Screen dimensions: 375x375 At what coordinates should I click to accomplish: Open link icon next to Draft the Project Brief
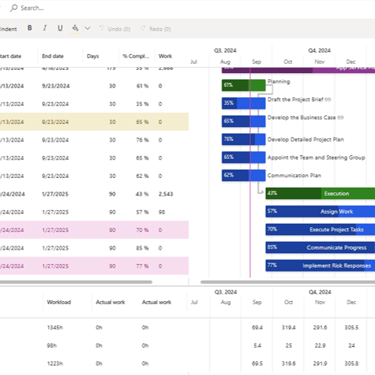[328, 99]
